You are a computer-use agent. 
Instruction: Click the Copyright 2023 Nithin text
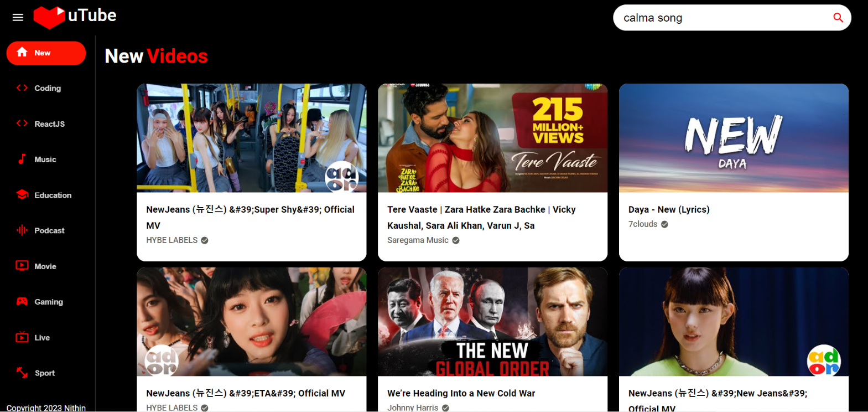click(x=46, y=408)
